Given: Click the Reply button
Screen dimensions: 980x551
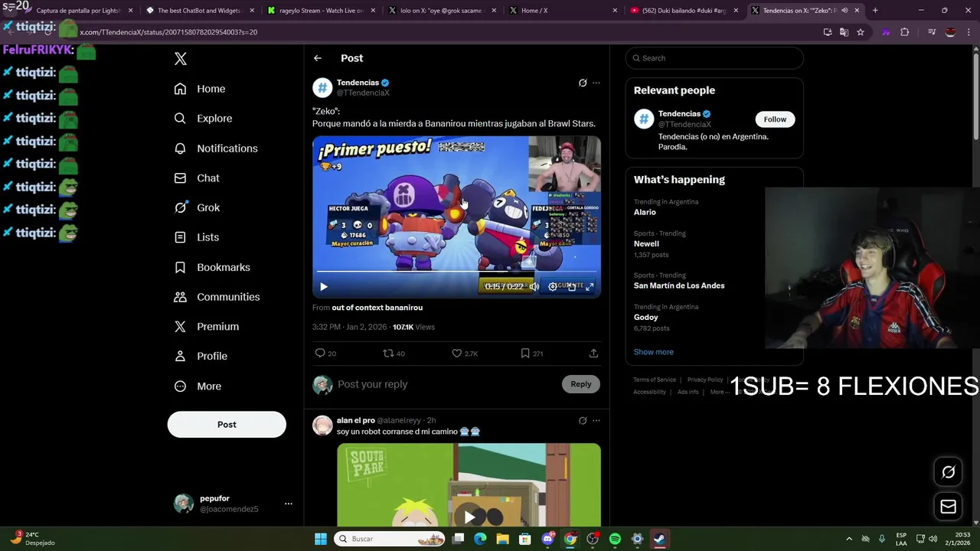Looking at the screenshot, I should [x=581, y=384].
